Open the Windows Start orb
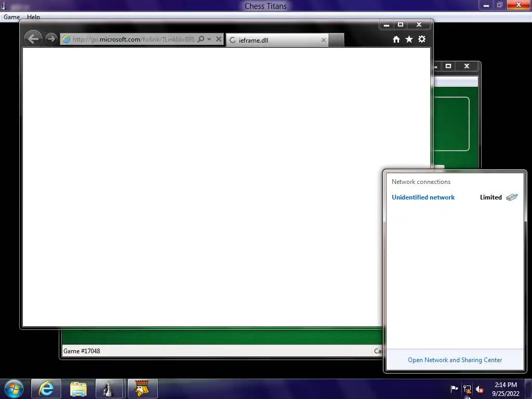532x399 pixels. click(x=14, y=389)
